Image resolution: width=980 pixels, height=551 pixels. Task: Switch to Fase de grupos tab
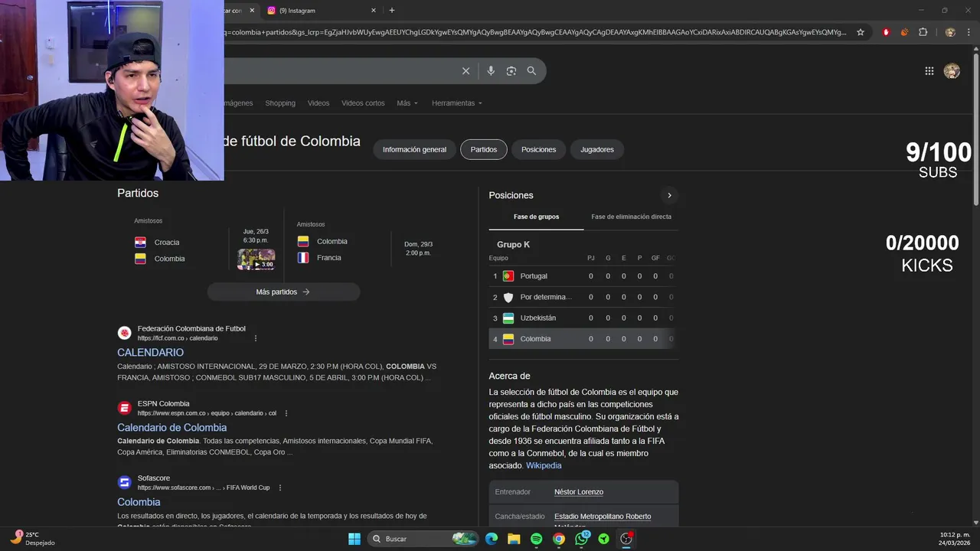point(536,217)
